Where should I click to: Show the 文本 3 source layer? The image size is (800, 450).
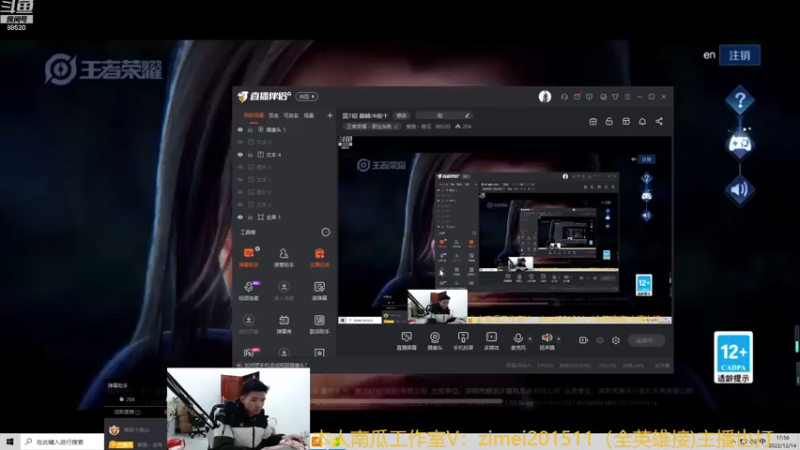240,205
